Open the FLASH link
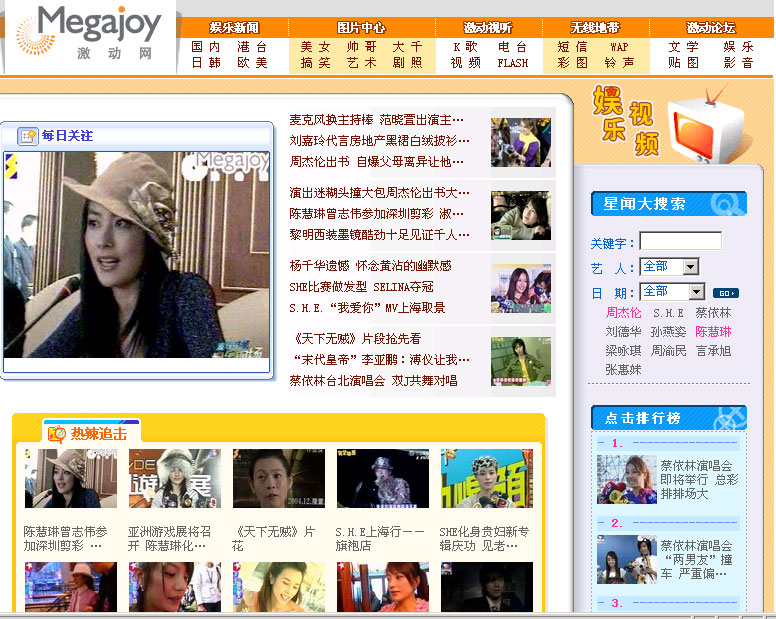The height and width of the screenshot is (619, 776). [x=513, y=63]
